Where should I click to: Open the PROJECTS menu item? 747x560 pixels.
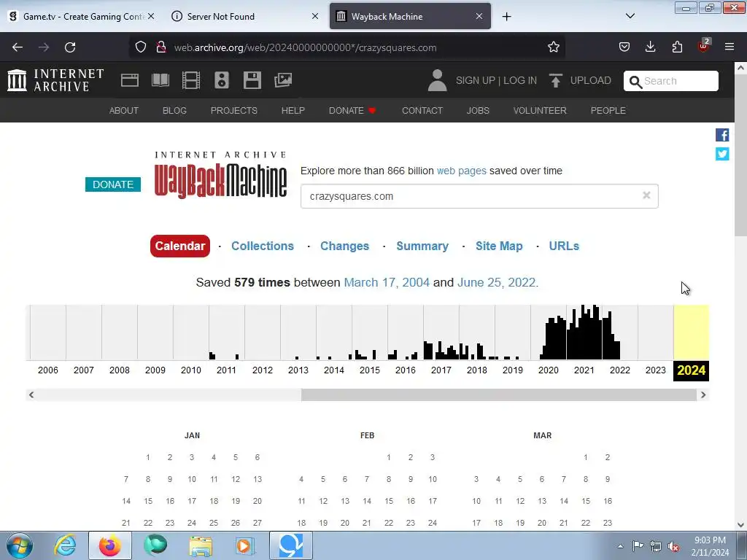click(x=234, y=111)
